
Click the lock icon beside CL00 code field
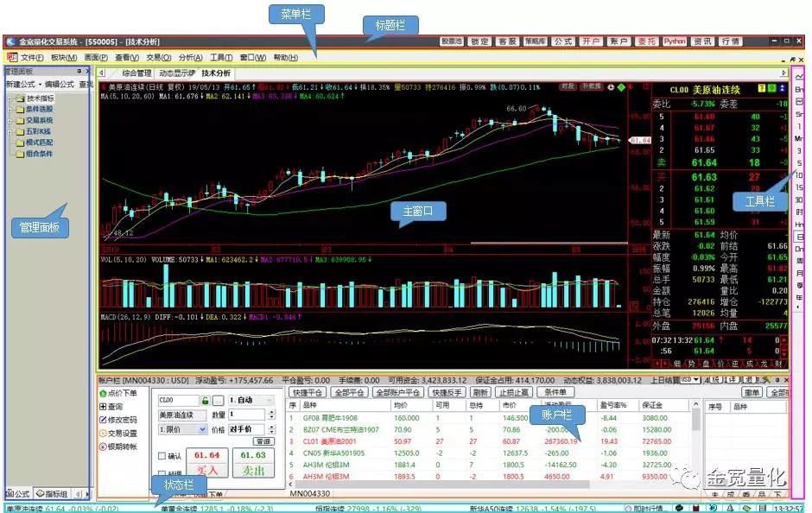[205, 401]
